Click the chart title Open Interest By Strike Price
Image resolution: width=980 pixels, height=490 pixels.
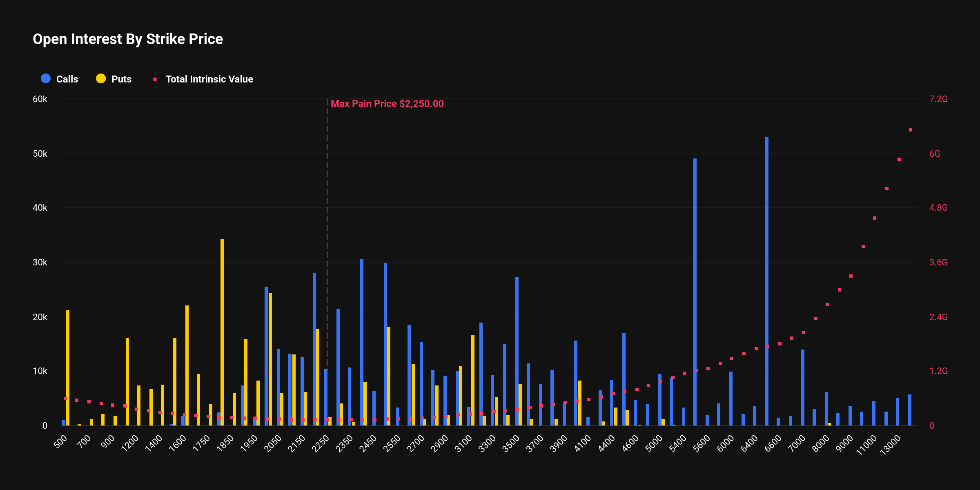click(127, 39)
